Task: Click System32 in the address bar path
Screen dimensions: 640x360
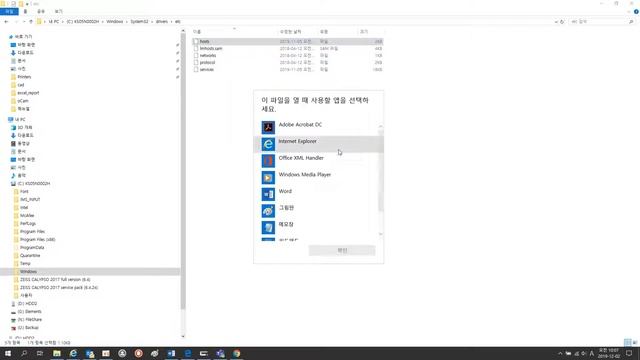Action: click(139, 22)
